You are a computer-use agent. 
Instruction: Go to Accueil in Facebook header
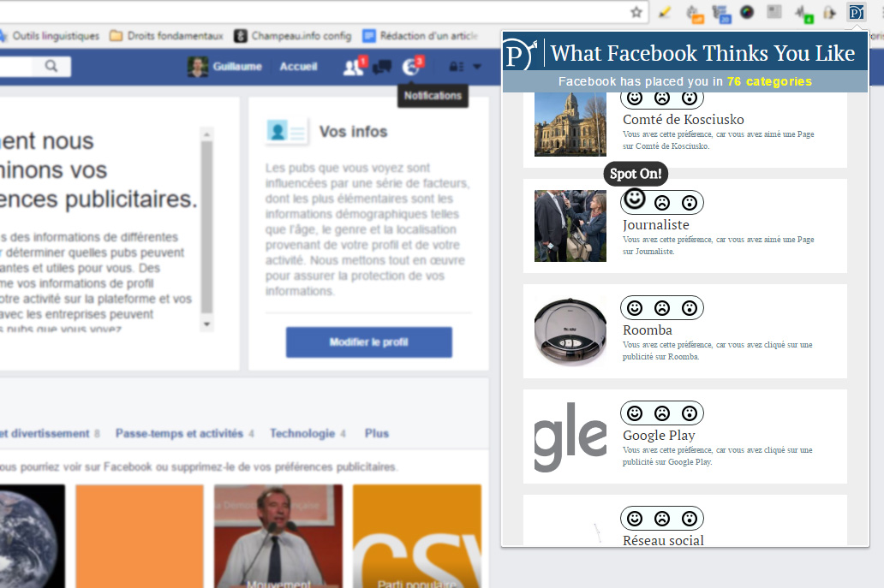pyautogui.click(x=298, y=67)
